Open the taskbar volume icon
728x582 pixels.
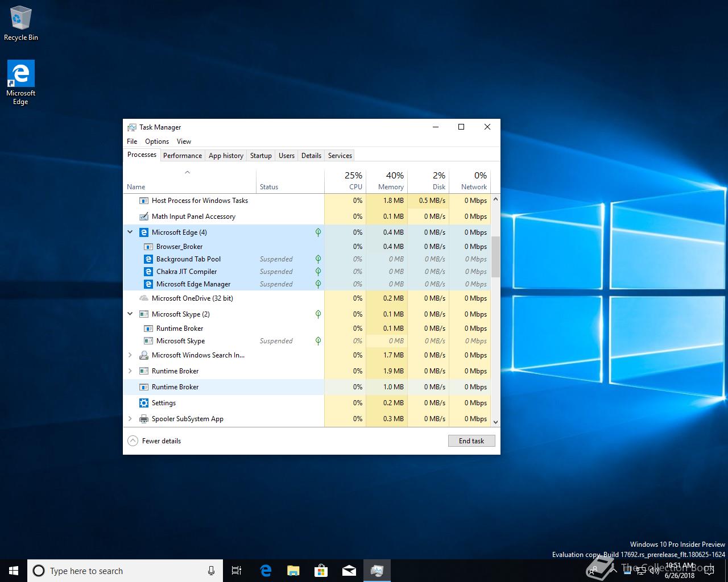click(654, 571)
